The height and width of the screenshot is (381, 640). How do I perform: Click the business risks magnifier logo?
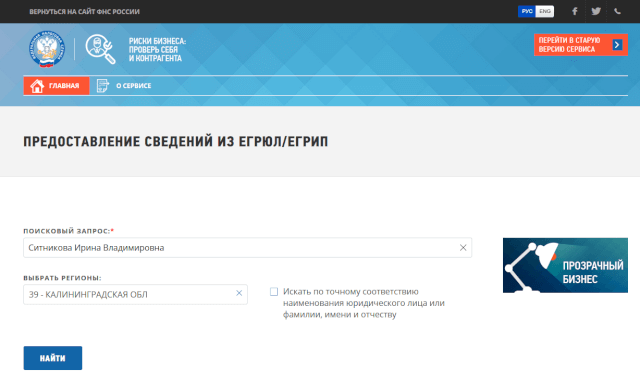100,49
